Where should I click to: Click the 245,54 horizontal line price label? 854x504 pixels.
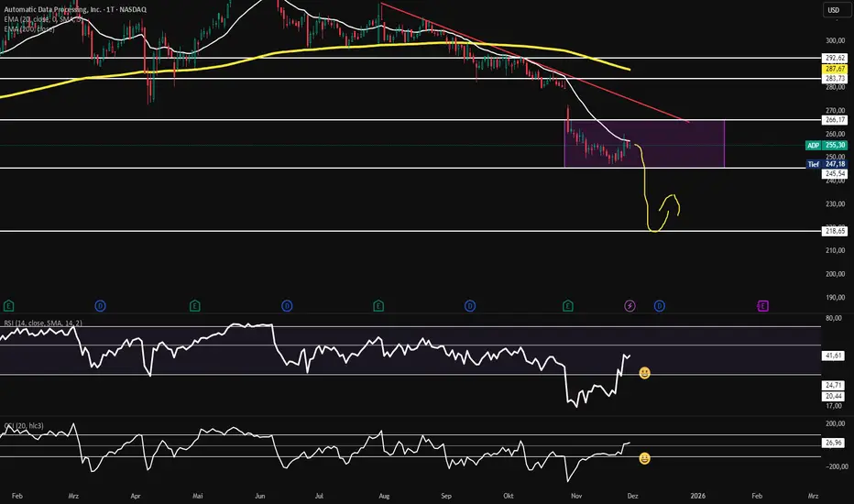coord(835,174)
